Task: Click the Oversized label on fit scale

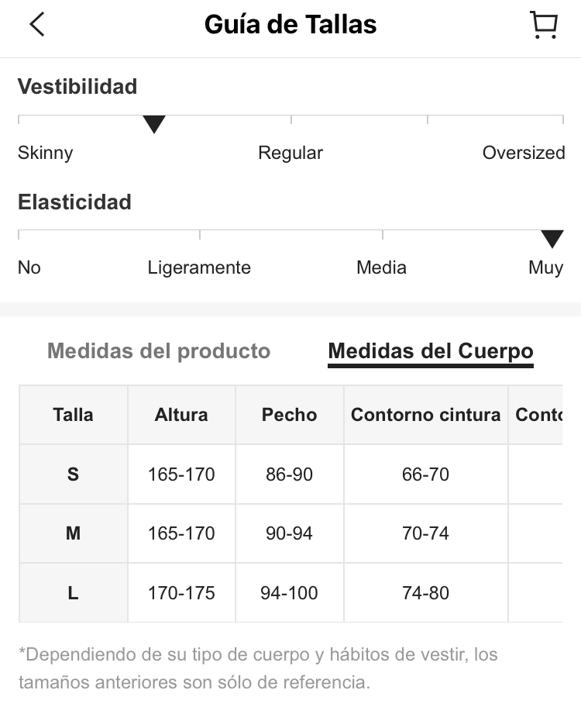Action: 524,153
